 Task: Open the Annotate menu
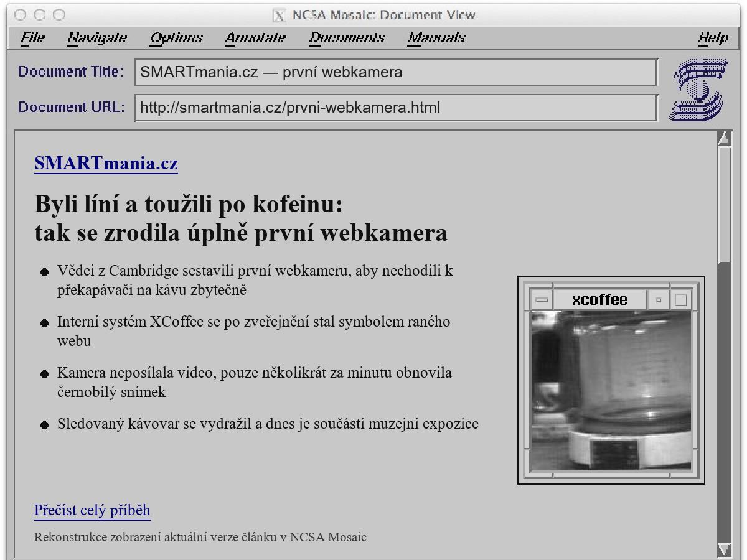tap(255, 38)
